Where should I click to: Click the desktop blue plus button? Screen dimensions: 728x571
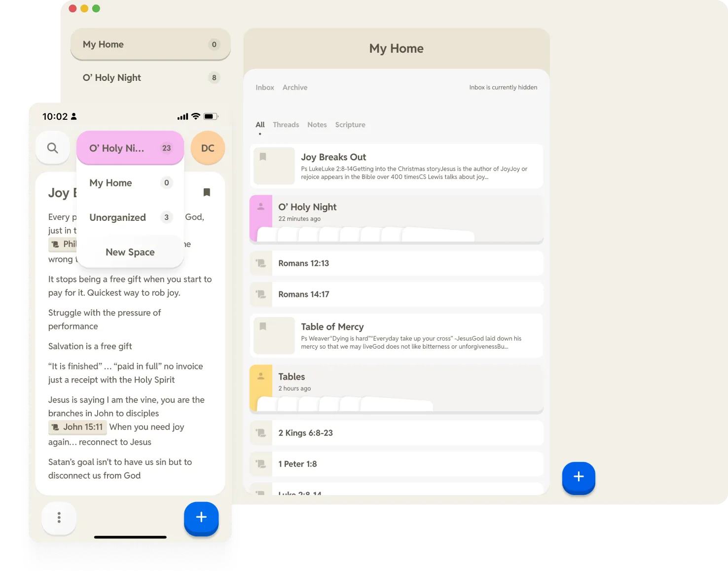pyautogui.click(x=578, y=477)
